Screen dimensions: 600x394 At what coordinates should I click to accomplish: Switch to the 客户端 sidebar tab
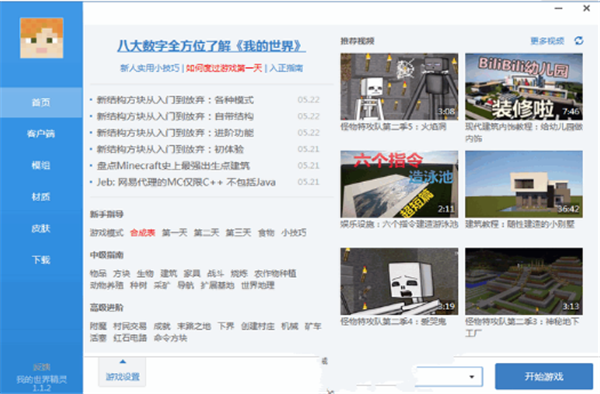coord(41,134)
